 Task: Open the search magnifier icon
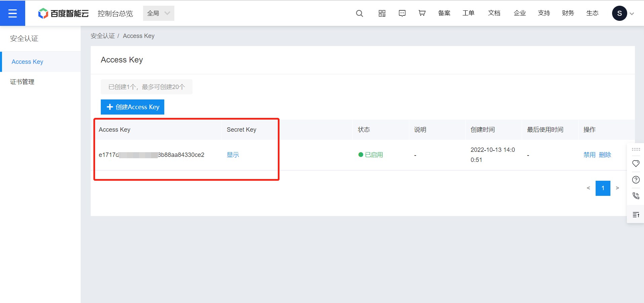(x=359, y=13)
